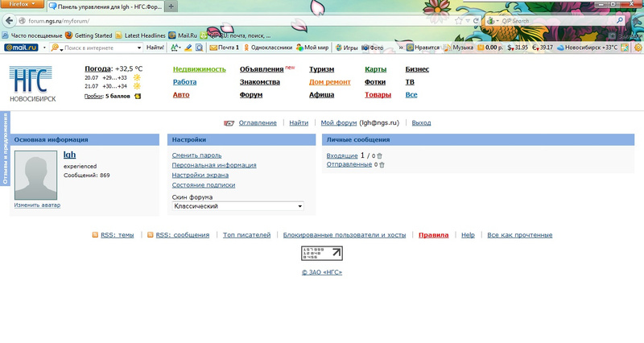Click the 0,00 р. balance indicator

pos(490,48)
